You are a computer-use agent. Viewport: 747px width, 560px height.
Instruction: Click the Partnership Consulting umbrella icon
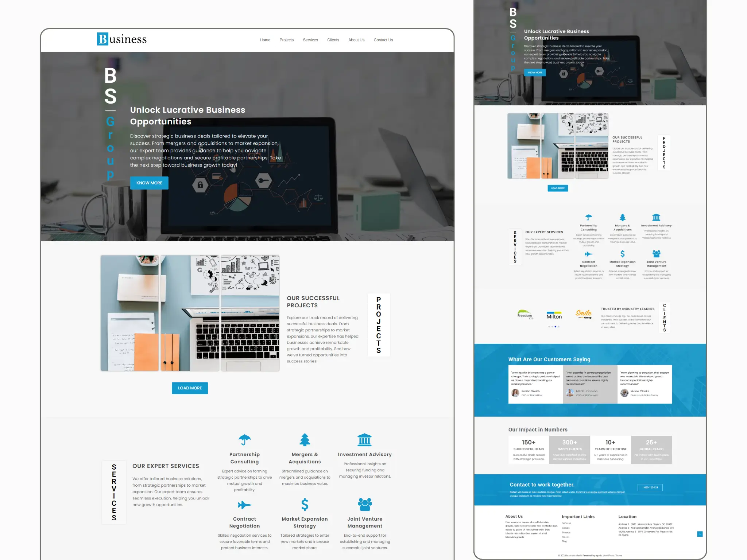click(x=244, y=440)
